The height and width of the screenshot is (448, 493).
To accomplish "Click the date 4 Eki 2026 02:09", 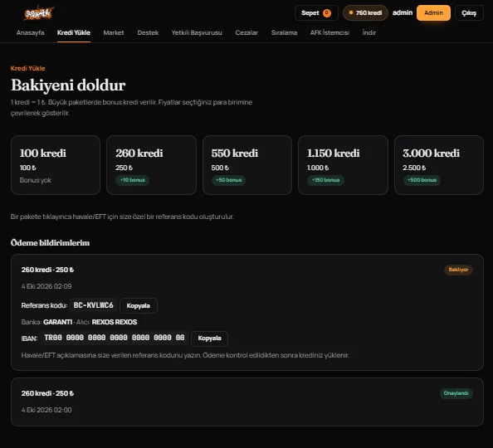I will coord(46,286).
